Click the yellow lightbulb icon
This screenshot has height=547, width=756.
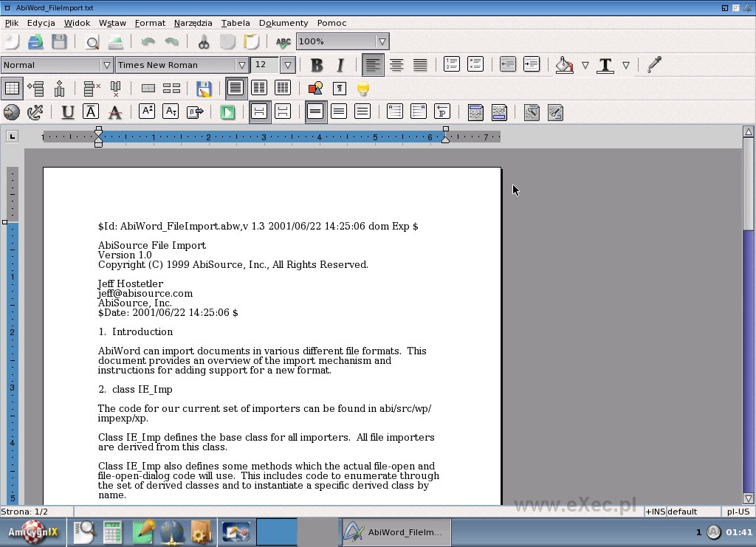coord(363,88)
